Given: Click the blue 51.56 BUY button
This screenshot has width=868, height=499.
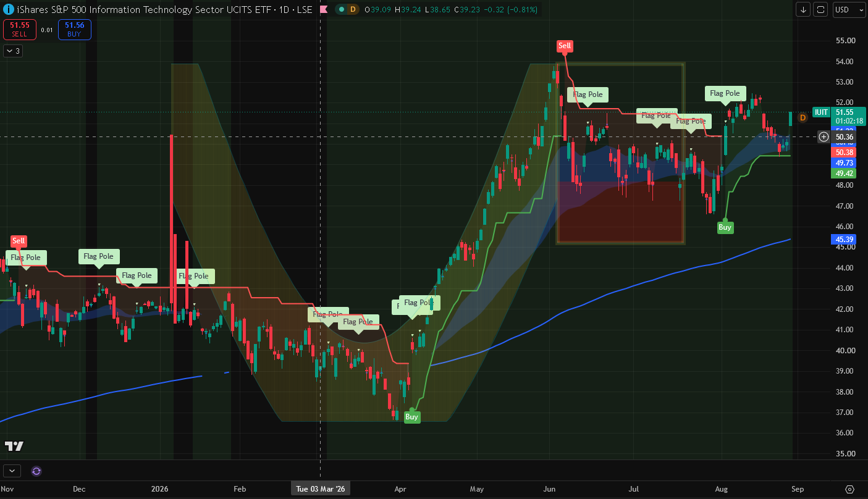Looking at the screenshot, I should tap(75, 30).
